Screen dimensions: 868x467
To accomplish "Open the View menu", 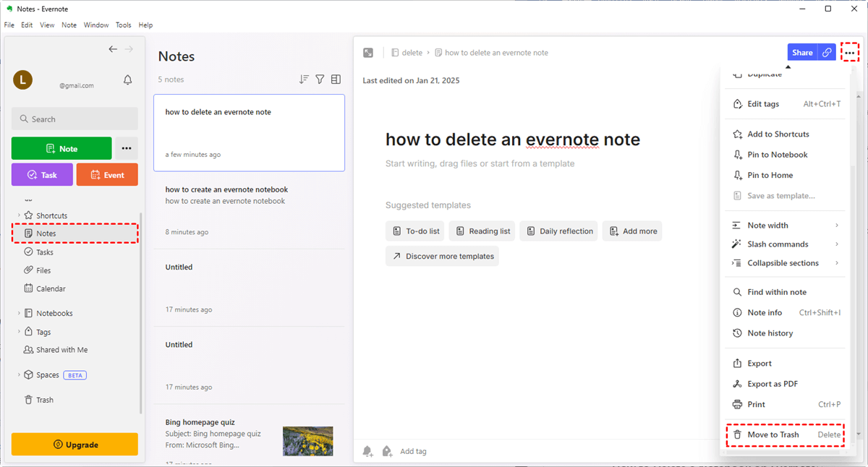I will pyautogui.click(x=47, y=25).
